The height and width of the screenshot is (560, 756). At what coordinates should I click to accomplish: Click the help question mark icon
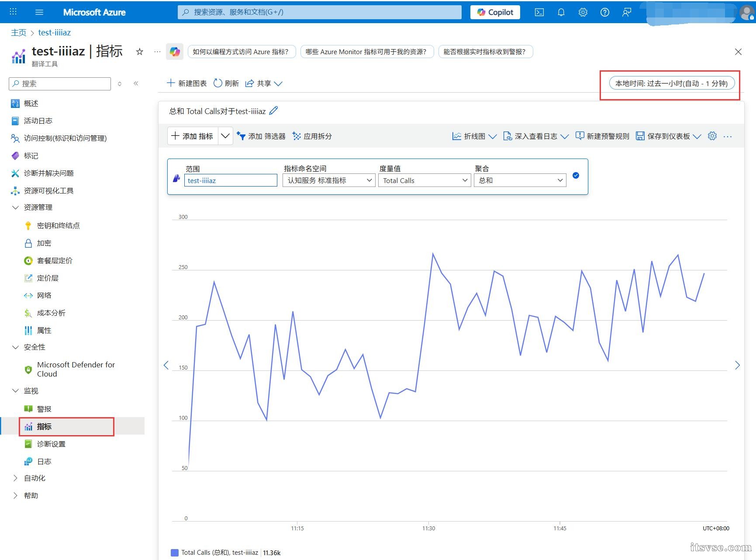coord(604,12)
